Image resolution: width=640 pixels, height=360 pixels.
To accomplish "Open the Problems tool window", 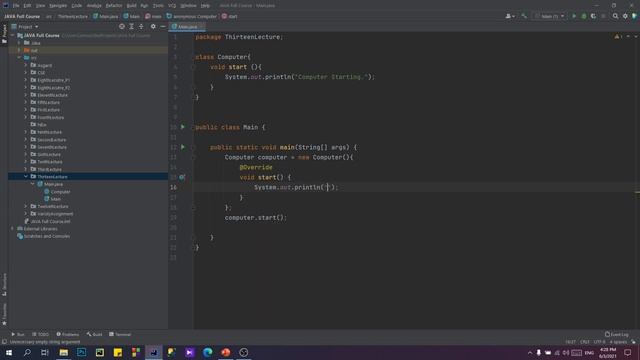I will tap(67, 334).
